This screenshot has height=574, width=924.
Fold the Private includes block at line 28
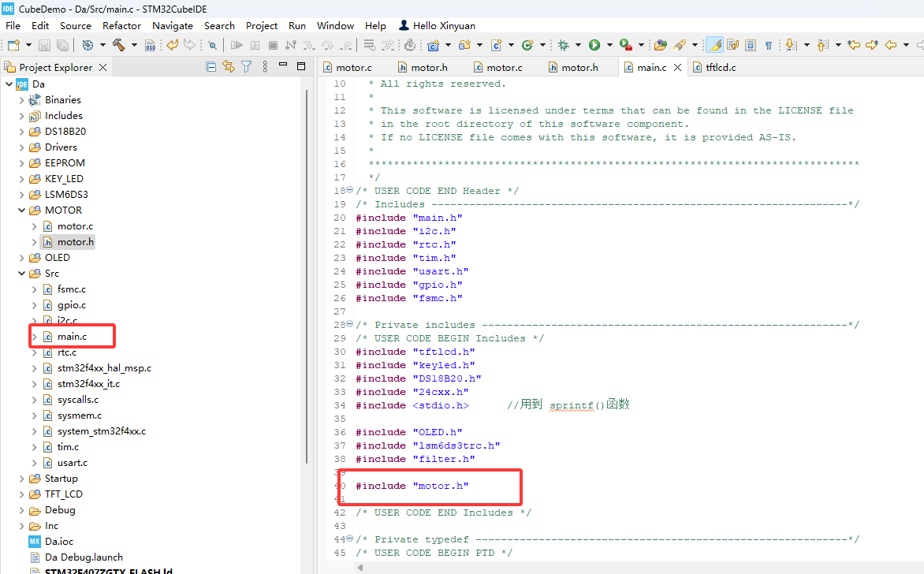349,324
